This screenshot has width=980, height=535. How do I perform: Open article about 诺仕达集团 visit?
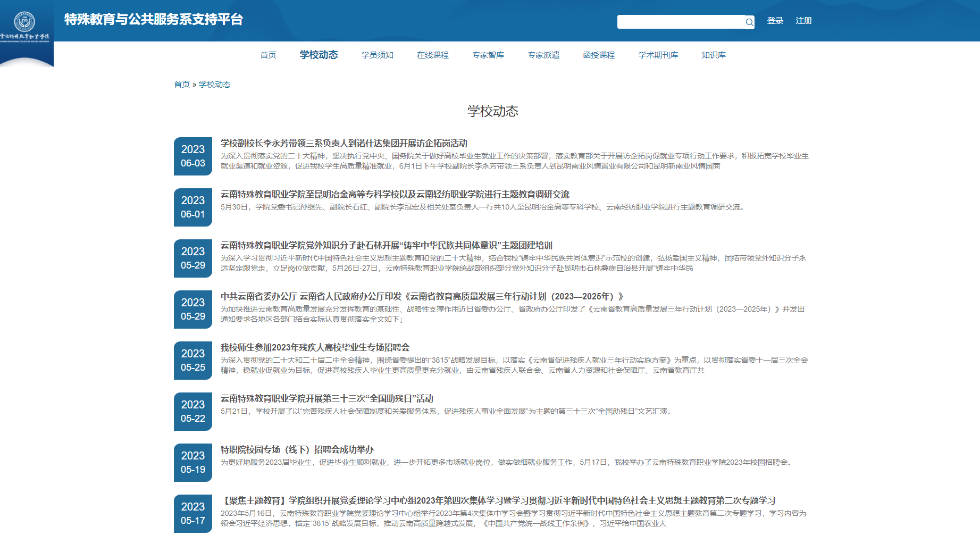coord(344,144)
